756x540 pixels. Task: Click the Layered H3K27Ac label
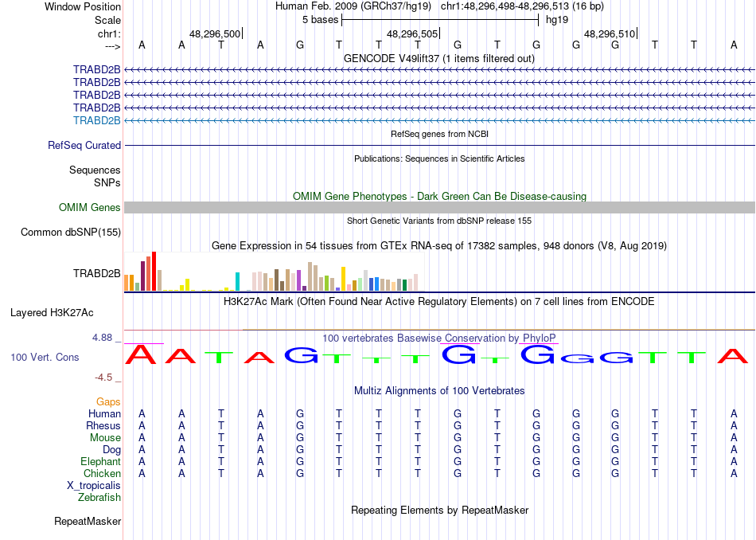pyautogui.click(x=52, y=313)
